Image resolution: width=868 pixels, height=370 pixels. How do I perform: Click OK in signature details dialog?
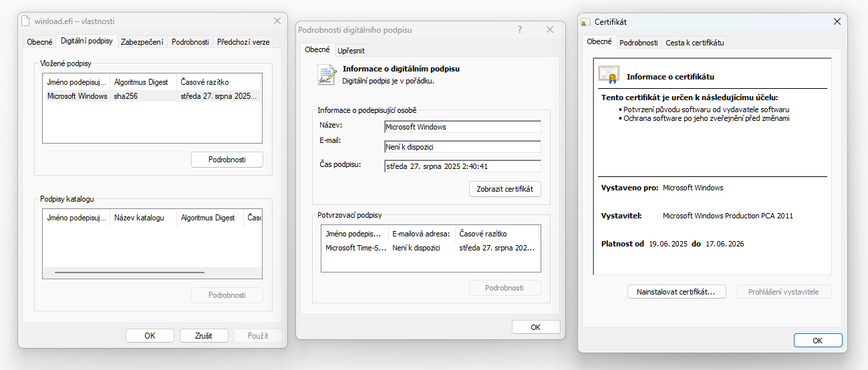click(536, 327)
